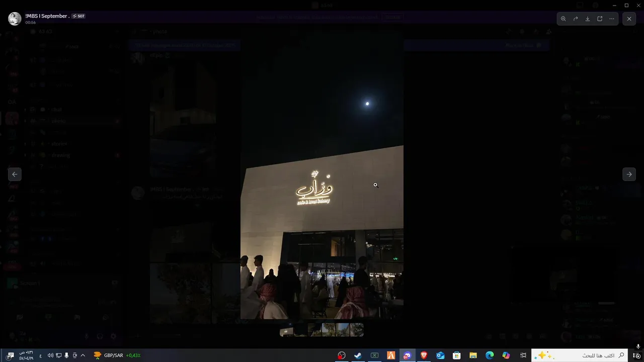Screen dimensions: 644x362
Task: Open the red-dot app left of Steam
Action: (x=342, y=355)
